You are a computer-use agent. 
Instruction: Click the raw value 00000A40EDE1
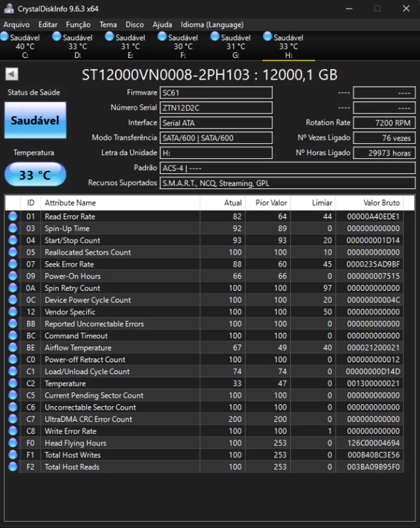coord(373,217)
